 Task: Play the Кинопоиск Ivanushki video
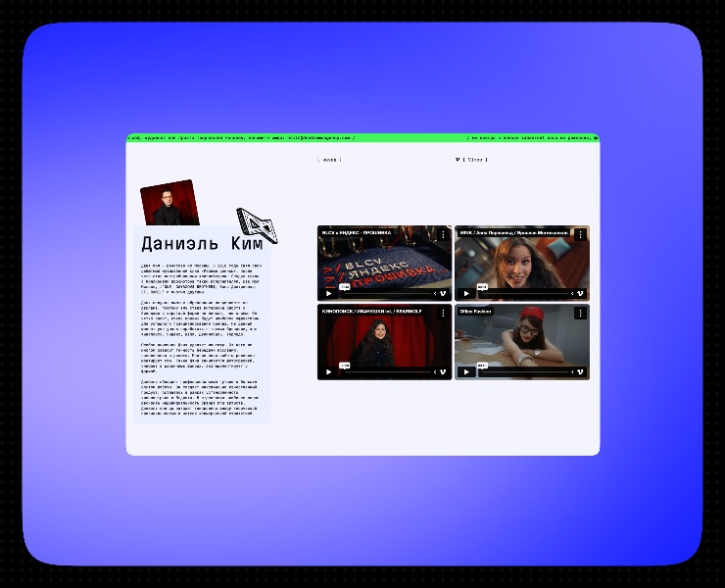[329, 372]
